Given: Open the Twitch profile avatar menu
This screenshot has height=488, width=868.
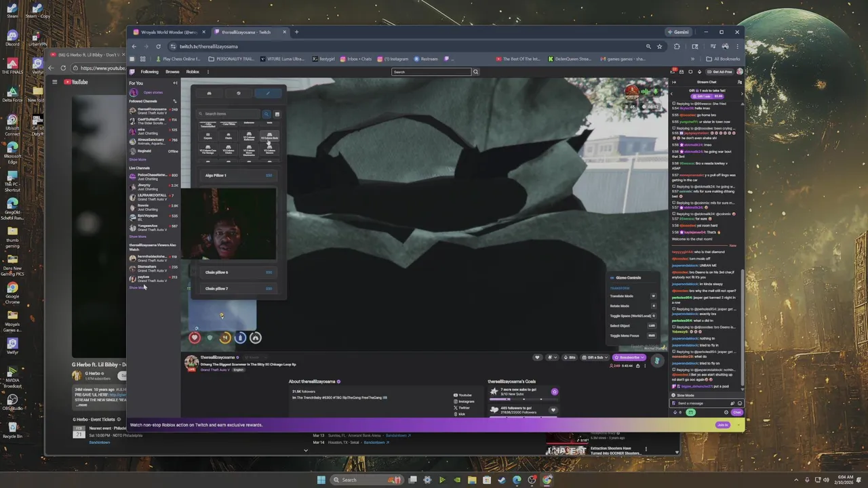Looking at the screenshot, I should point(740,72).
